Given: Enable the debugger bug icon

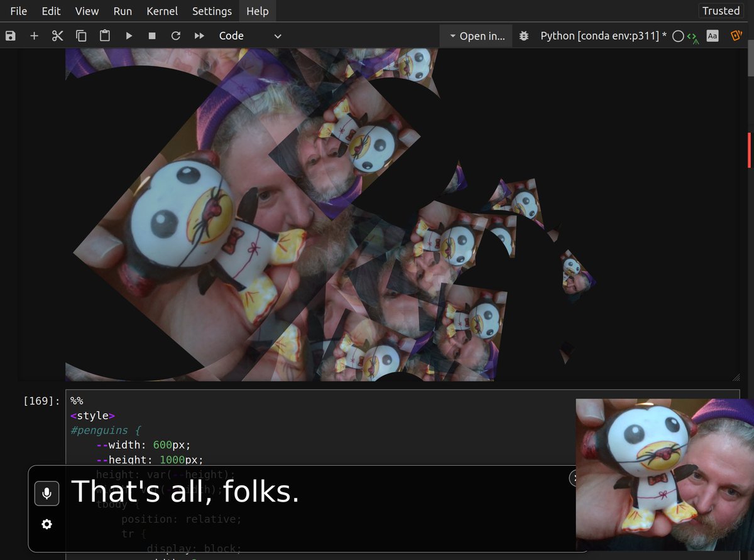Looking at the screenshot, I should [x=524, y=36].
